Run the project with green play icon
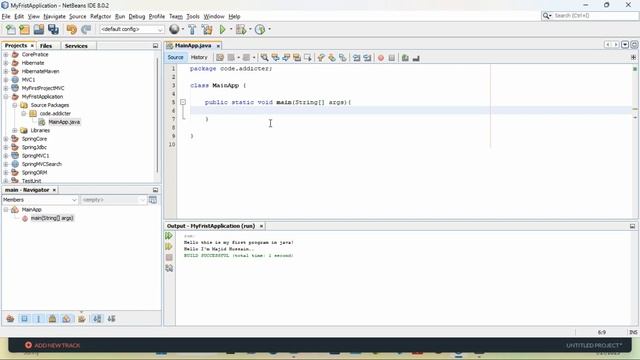Viewport: 640px width, 360px height. point(222,29)
